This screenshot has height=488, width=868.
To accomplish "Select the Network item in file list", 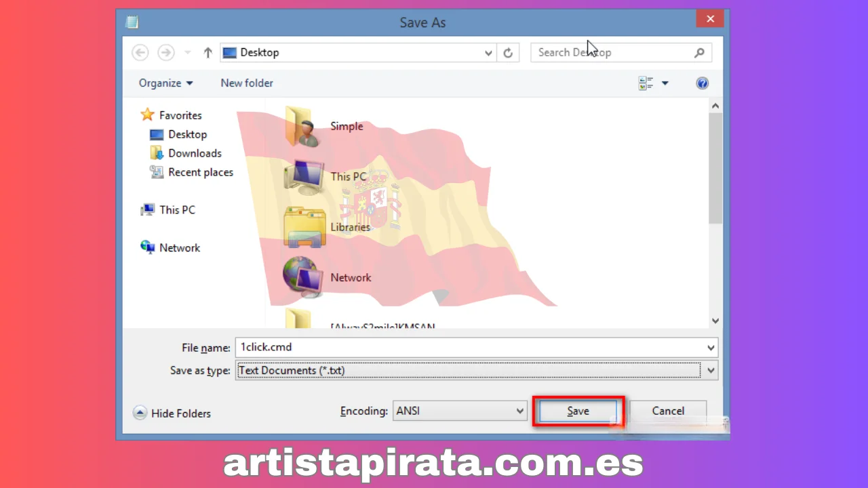I will tap(327, 277).
